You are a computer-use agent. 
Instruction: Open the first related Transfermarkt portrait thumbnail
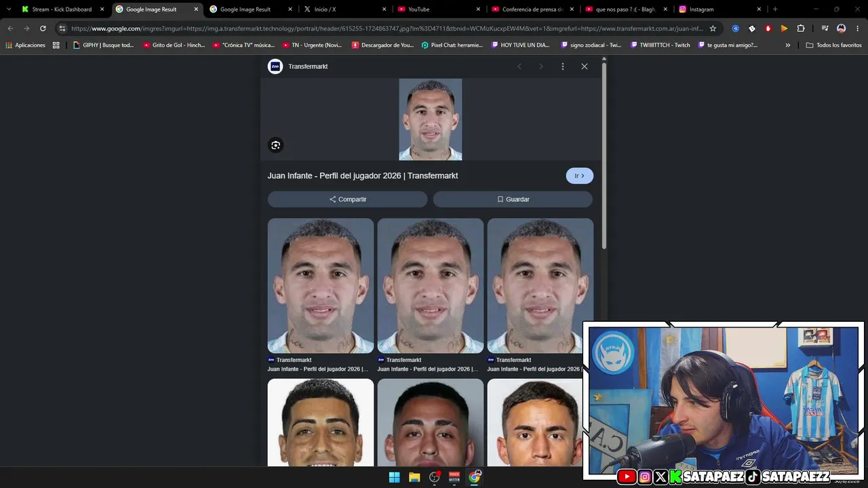point(321,285)
